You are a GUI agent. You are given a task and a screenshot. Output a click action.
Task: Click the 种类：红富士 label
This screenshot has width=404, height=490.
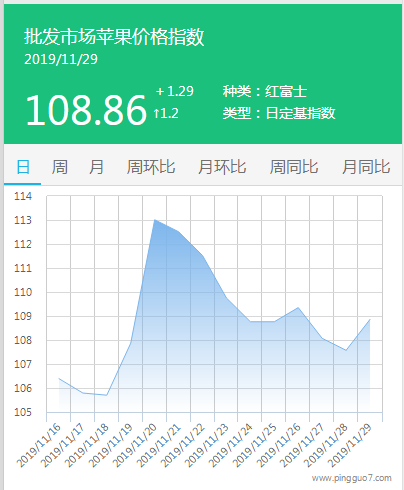click(265, 91)
